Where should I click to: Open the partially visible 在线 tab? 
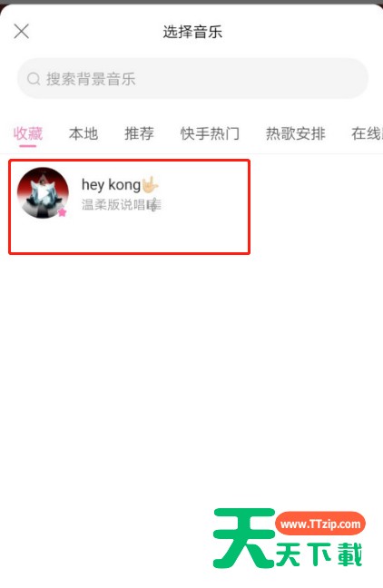click(x=367, y=133)
